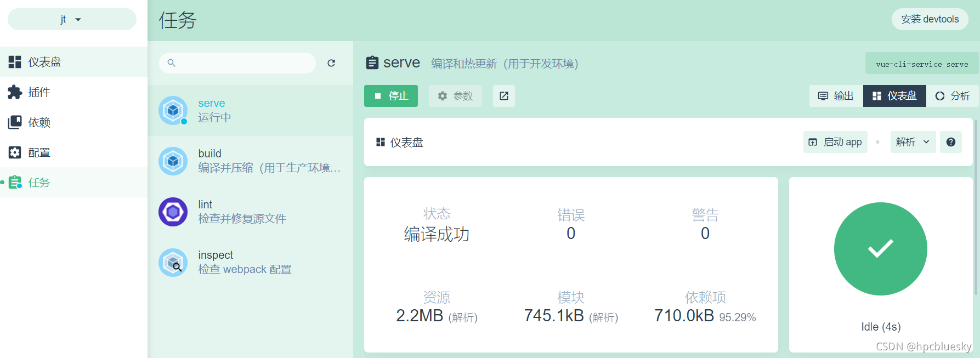Open task in new window icon
980x358 pixels.
pos(504,96)
